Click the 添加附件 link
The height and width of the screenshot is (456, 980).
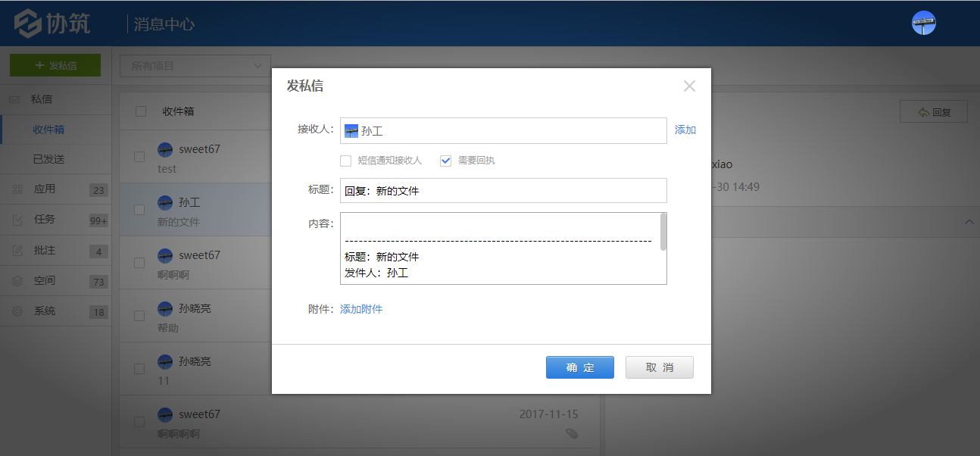(361, 310)
